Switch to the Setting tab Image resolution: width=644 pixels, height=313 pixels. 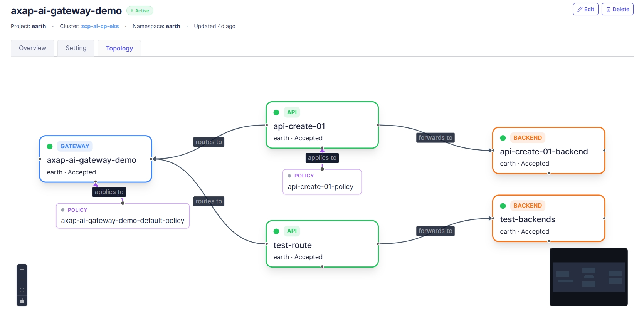[76, 48]
